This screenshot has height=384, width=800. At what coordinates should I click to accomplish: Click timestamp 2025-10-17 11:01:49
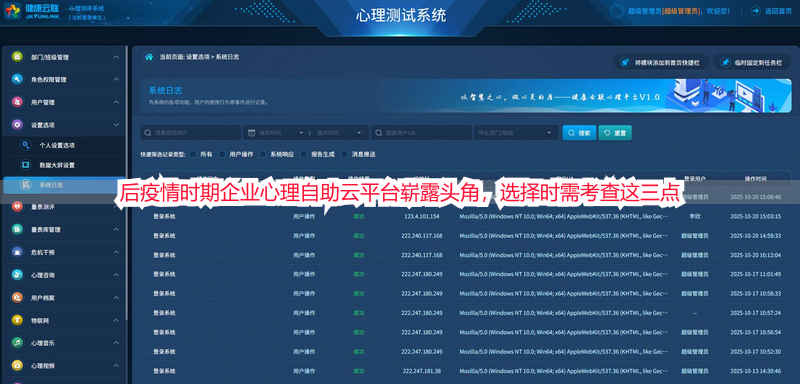(755, 274)
